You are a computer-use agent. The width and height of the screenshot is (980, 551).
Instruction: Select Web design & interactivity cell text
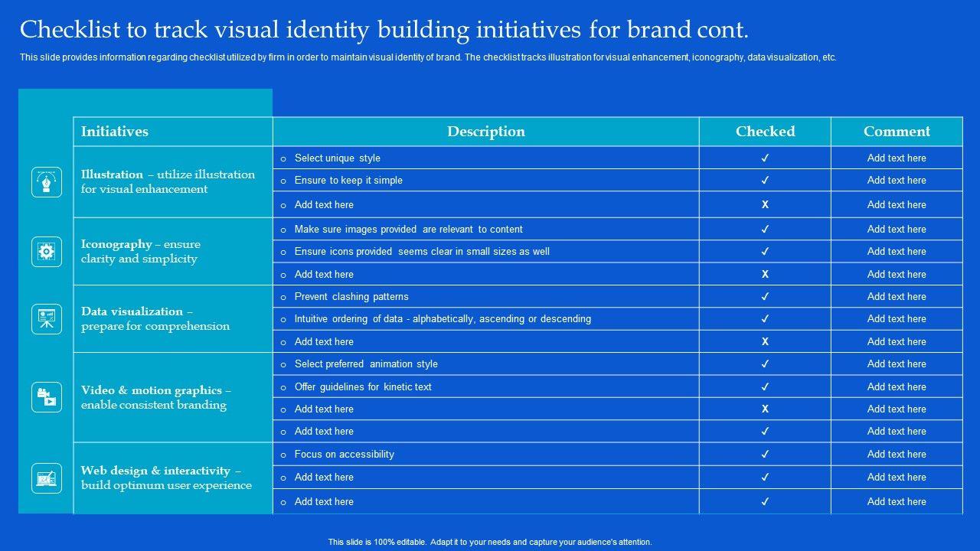point(167,478)
